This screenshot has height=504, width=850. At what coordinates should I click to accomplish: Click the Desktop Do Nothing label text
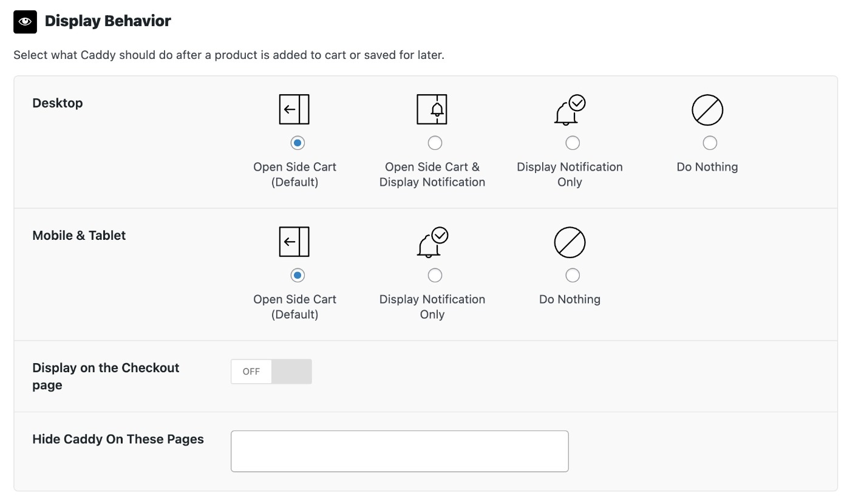[707, 167]
